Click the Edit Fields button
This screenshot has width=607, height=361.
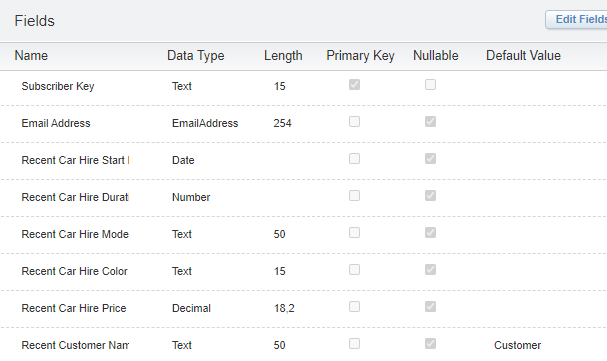(577, 19)
